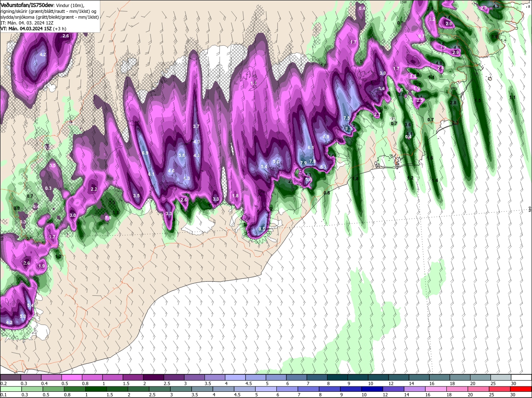
Task: Click the 3.5 value label on the map
Action: coord(136,196)
